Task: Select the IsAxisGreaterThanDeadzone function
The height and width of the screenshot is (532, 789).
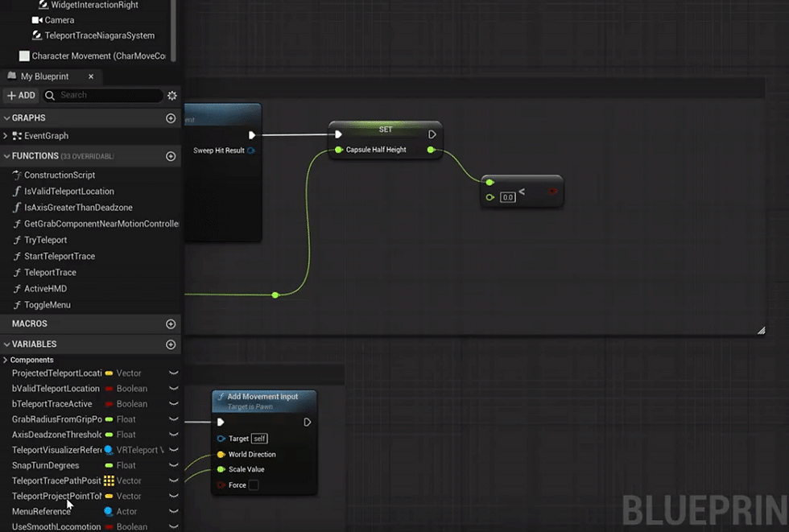Action: (x=78, y=207)
